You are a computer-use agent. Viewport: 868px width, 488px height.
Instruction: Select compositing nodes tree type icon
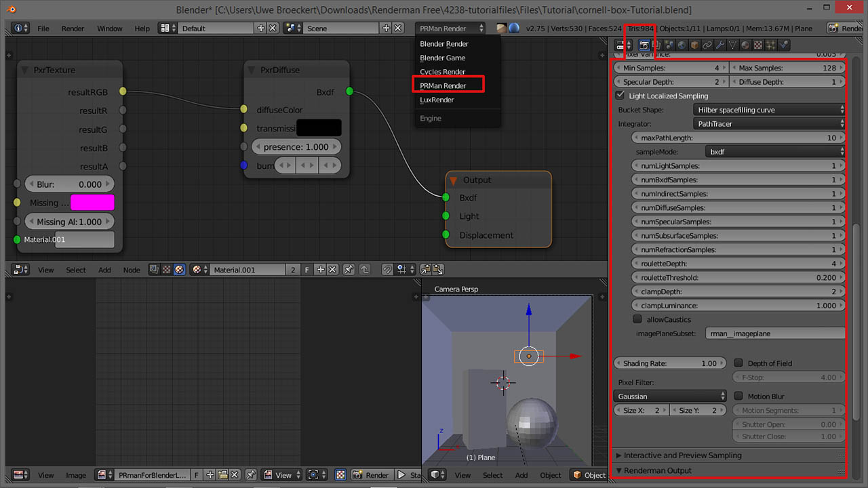154,270
